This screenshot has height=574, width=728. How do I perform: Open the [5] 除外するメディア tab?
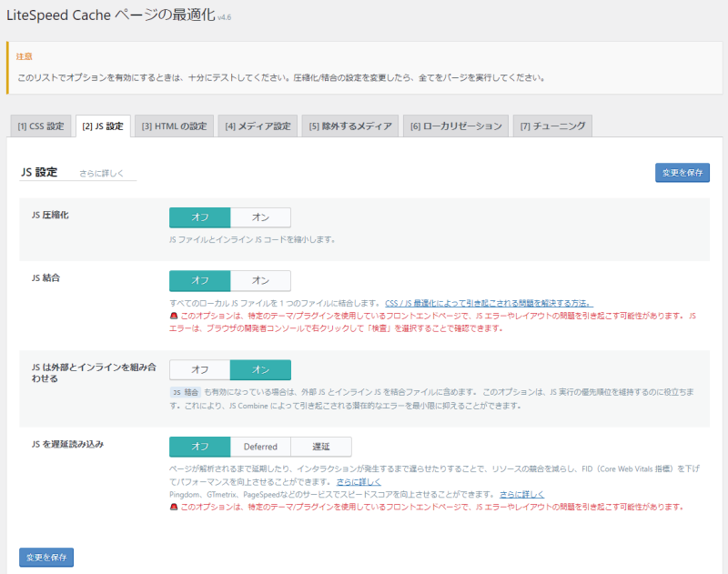(x=350, y=126)
